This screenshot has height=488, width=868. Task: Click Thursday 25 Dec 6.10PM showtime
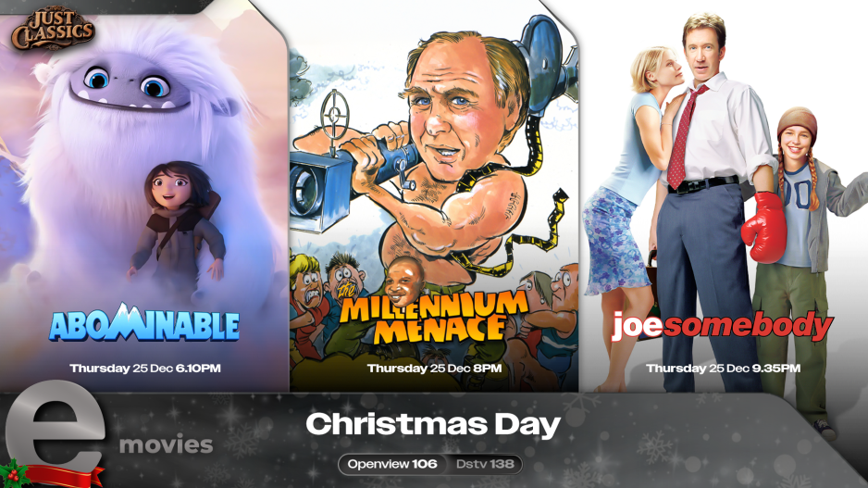coord(145,369)
